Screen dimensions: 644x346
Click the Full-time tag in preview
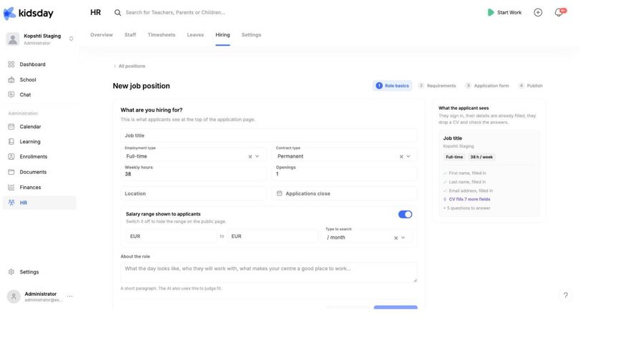pyautogui.click(x=454, y=157)
